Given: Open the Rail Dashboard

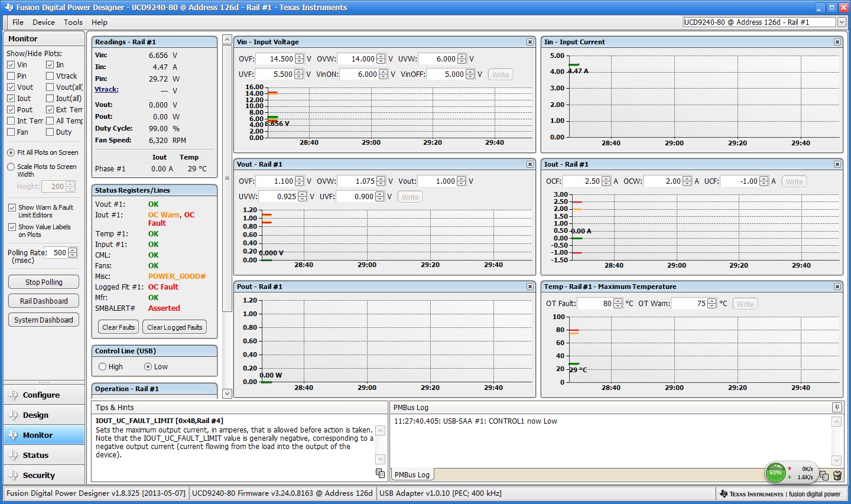Looking at the screenshot, I should coord(44,301).
